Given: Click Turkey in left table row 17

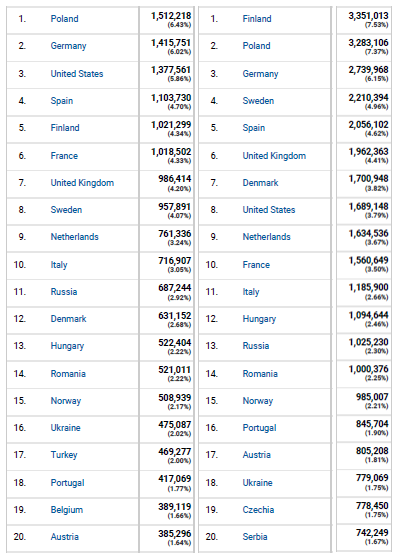Looking at the screenshot, I should (x=64, y=455).
